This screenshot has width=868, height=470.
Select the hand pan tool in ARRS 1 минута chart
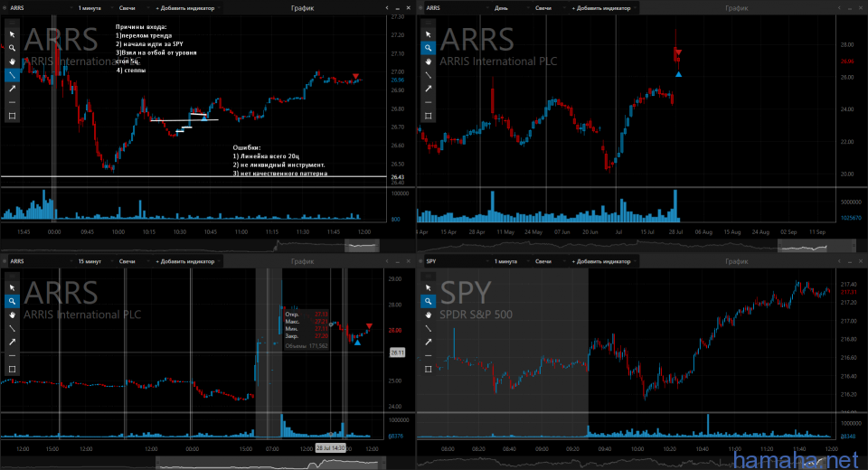(x=12, y=61)
